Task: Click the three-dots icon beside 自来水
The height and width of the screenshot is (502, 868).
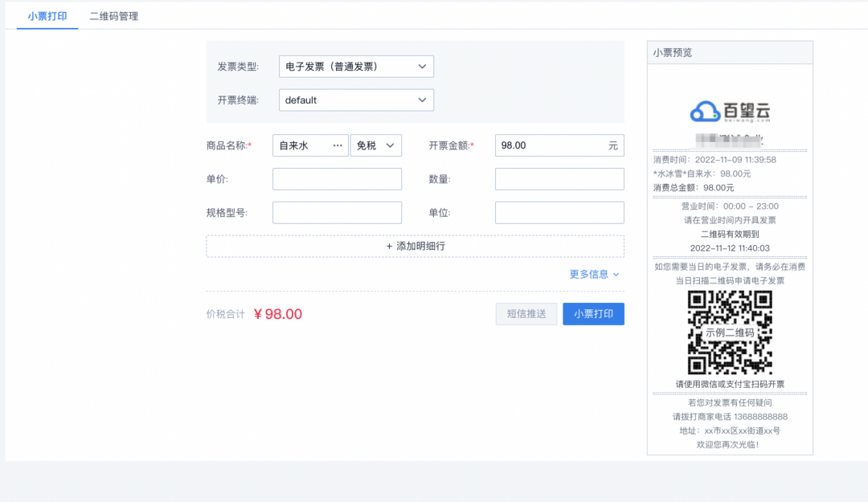Action: [x=338, y=145]
